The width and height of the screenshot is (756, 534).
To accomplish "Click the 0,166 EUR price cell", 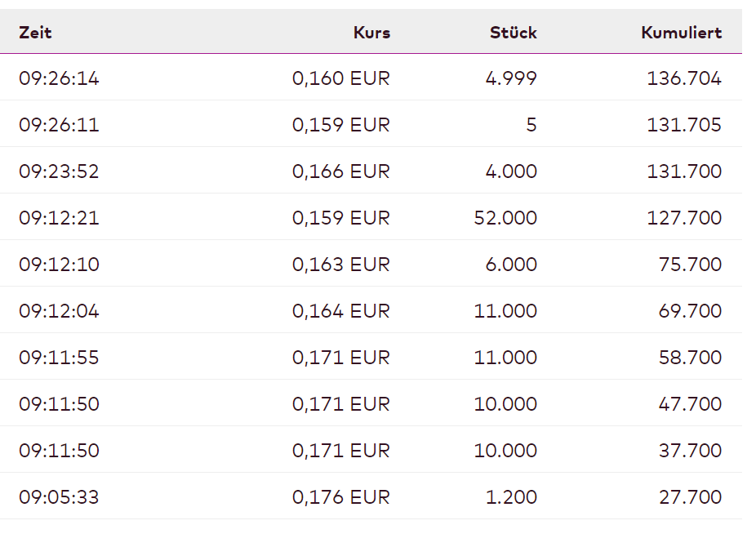I will (x=341, y=171).
